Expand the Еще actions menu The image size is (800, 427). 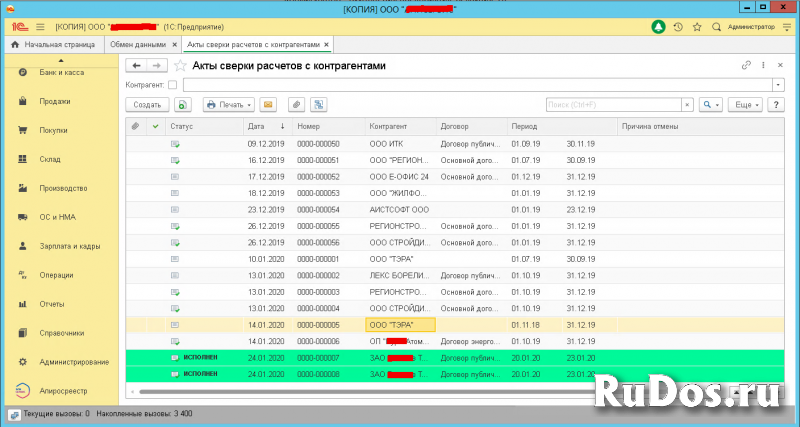pos(745,104)
